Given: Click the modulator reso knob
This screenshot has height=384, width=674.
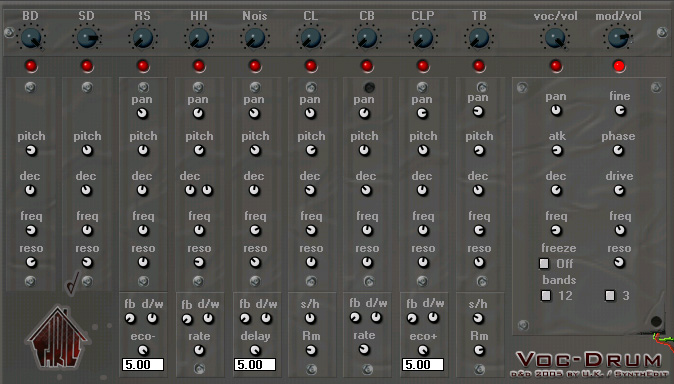Looking at the screenshot, I should [619, 262].
